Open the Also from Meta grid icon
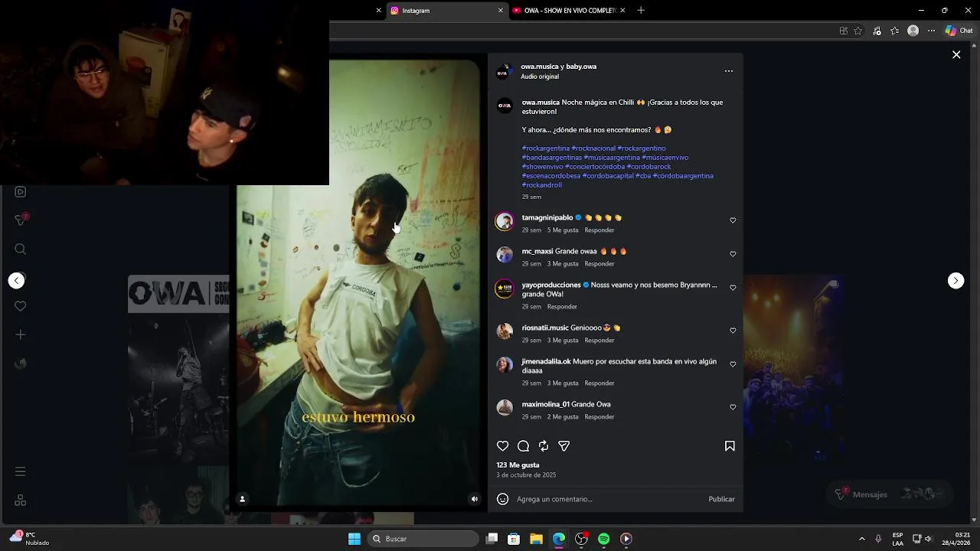The width and height of the screenshot is (980, 551). [21, 500]
